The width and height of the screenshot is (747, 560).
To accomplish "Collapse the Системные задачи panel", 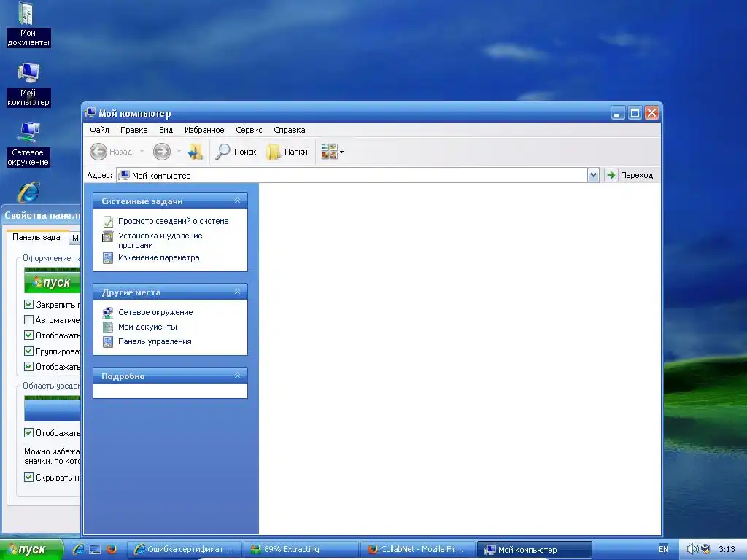I will click(x=237, y=201).
